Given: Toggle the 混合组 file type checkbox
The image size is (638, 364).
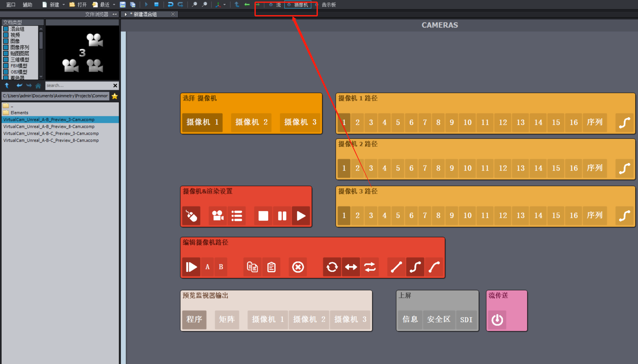Looking at the screenshot, I should (x=6, y=29).
